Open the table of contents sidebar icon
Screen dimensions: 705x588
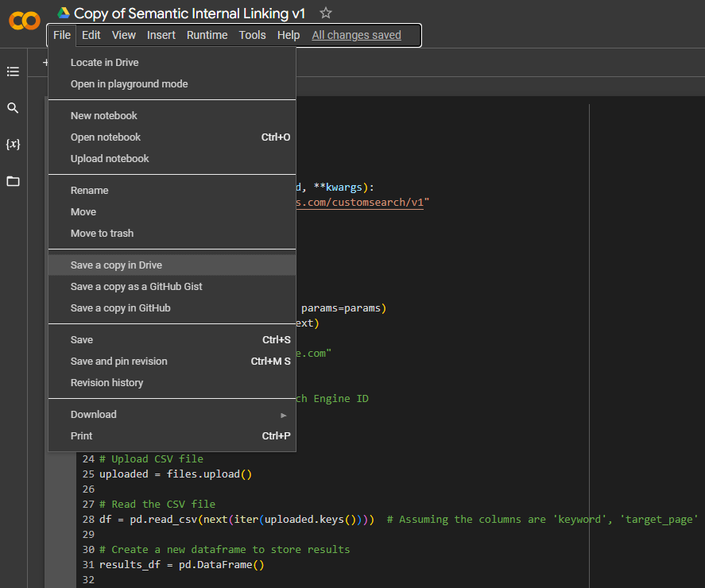click(x=13, y=72)
